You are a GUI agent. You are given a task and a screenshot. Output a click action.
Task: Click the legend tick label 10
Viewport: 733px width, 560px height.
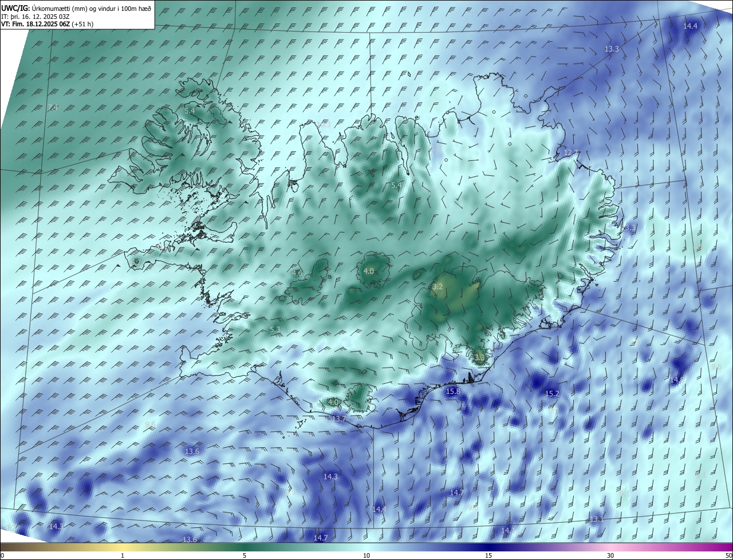click(x=366, y=556)
